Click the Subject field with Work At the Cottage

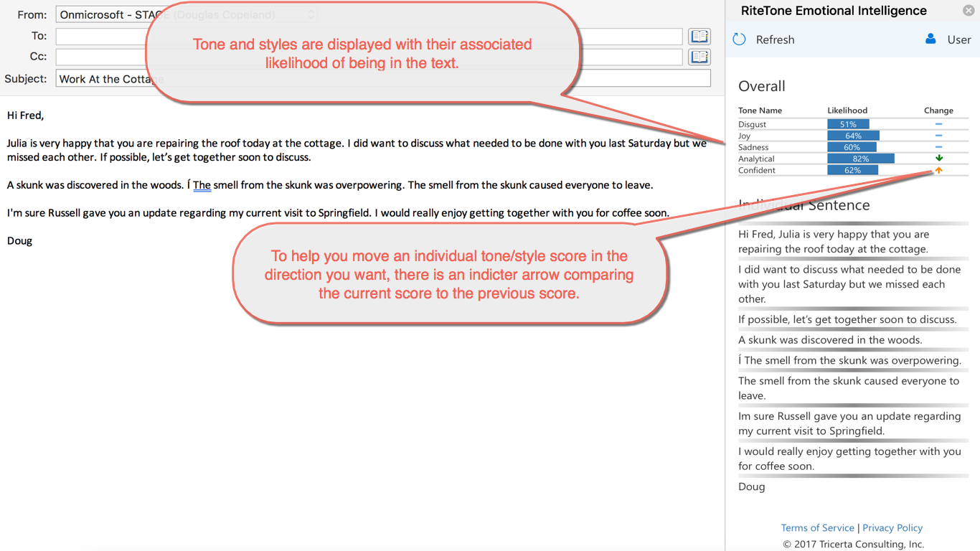(383, 79)
